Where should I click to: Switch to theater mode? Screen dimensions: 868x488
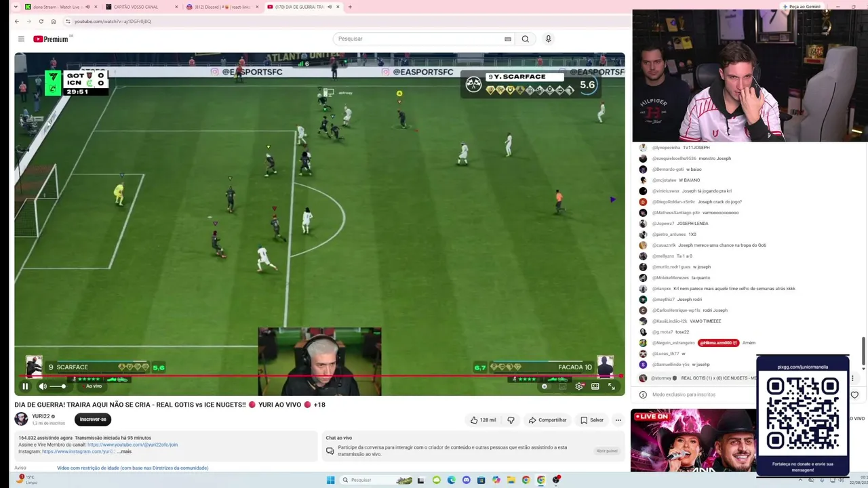click(595, 386)
